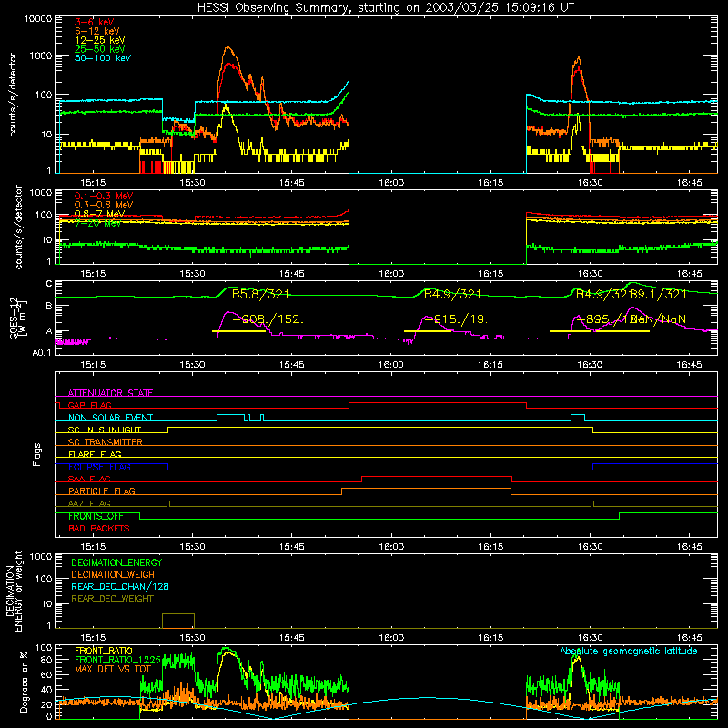
Task: Click the FRONTS OFF flag label
Action: (96, 516)
